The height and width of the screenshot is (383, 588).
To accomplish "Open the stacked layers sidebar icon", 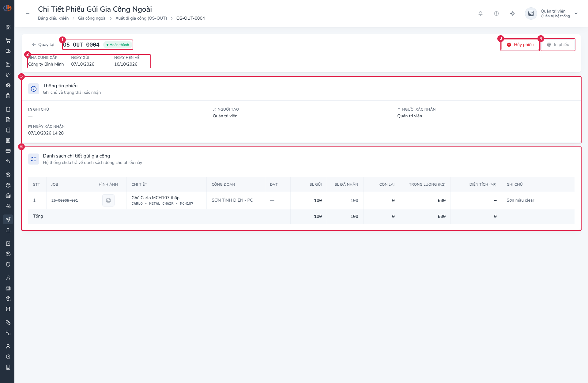I will point(8,309).
